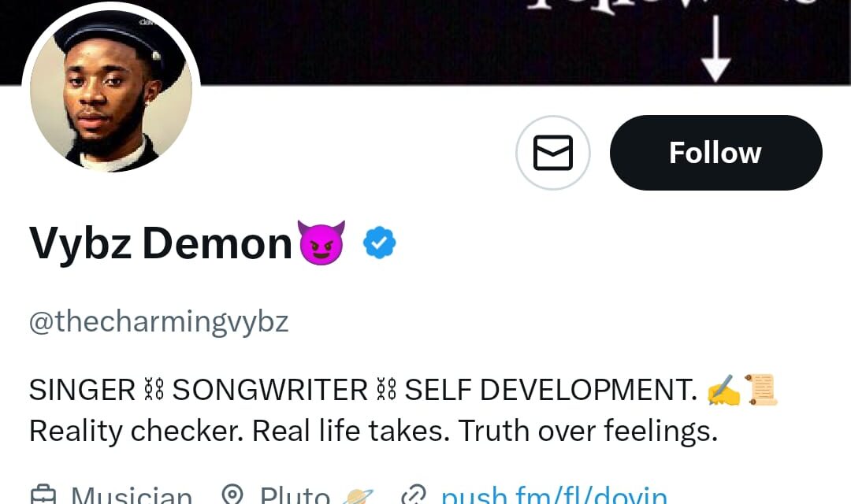Click the blue verified checkmark badge
The width and height of the screenshot is (851, 504).
pyautogui.click(x=380, y=243)
